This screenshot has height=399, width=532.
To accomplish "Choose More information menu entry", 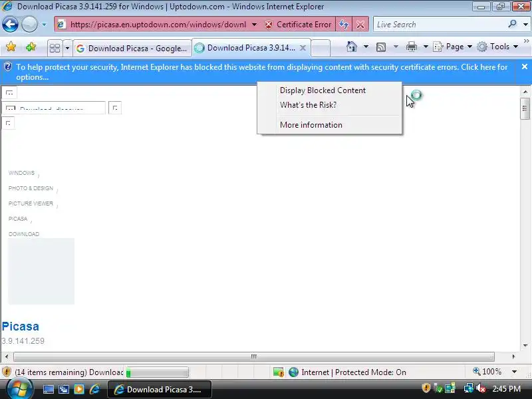I will click(311, 125).
